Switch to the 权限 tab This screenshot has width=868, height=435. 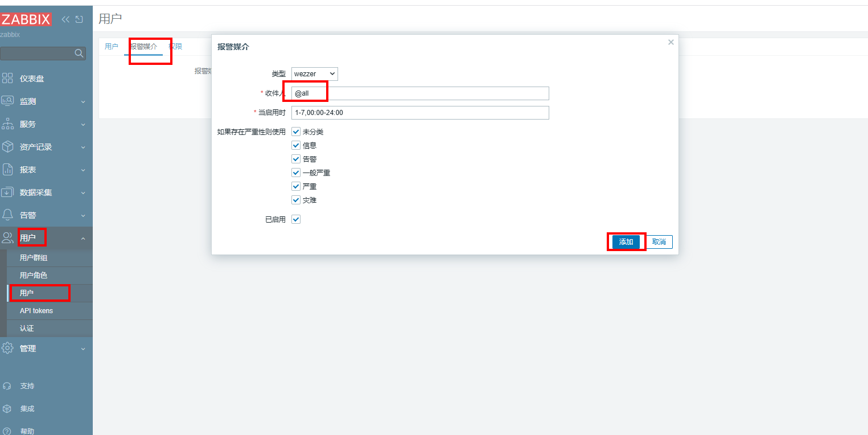coord(175,47)
